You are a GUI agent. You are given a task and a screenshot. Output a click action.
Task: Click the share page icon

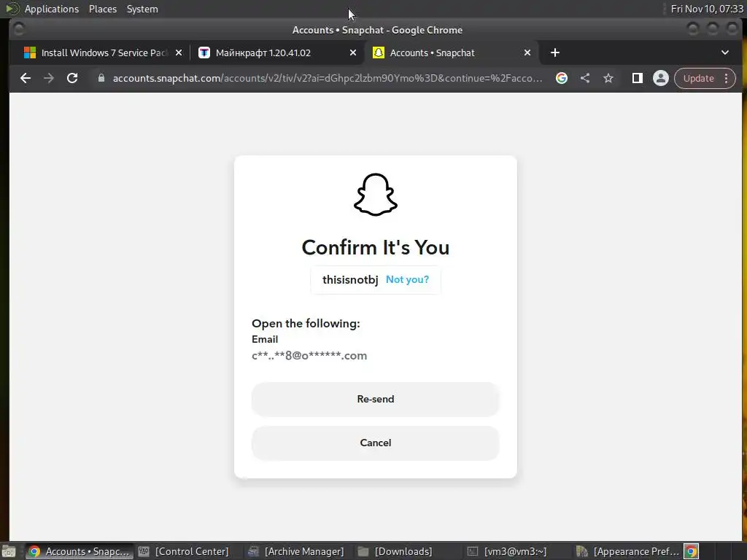click(585, 78)
